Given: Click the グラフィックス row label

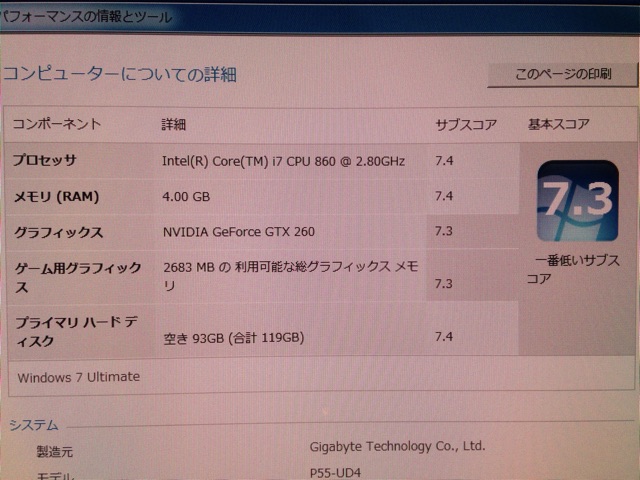Looking at the screenshot, I should pyautogui.click(x=58, y=232).
